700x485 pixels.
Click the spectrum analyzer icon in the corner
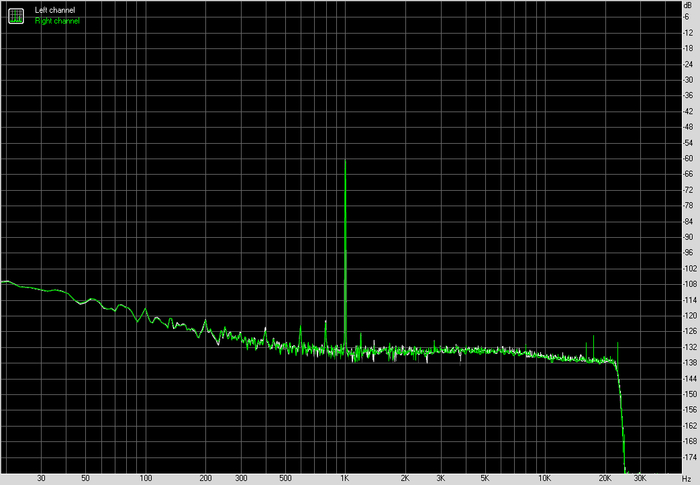click(16, 14)
